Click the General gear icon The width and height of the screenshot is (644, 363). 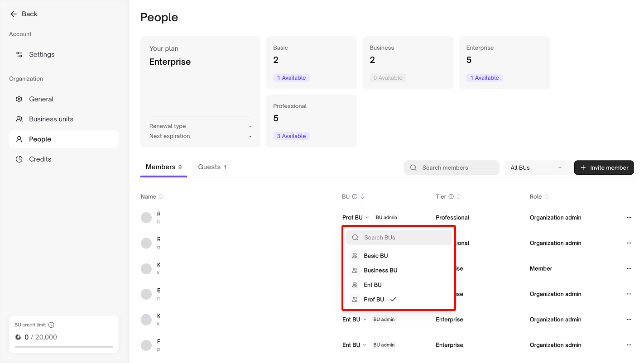pos(19,99)
